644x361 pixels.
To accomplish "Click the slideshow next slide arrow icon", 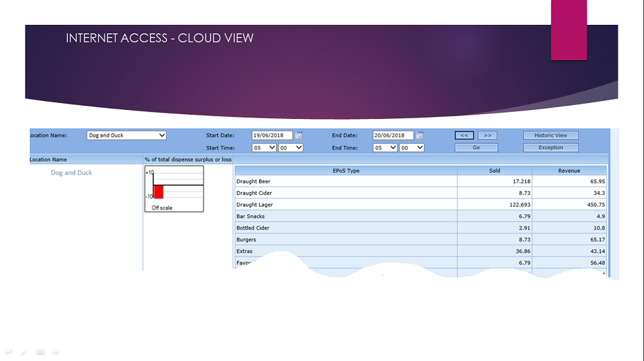I will click(55, 351).
